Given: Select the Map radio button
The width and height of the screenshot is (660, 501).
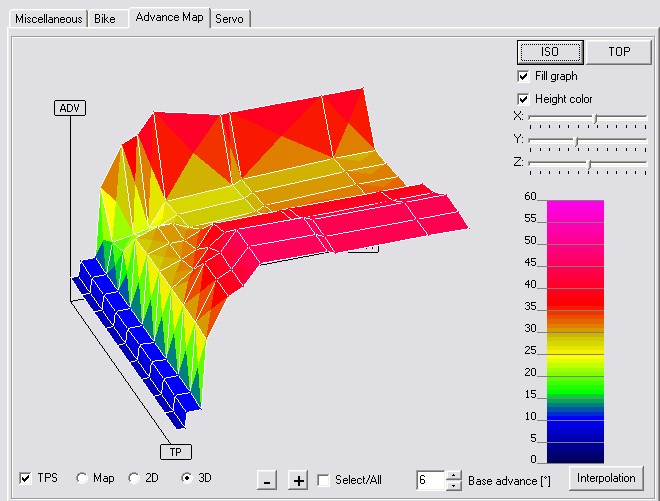Looking at the screenshot, I should tap(82, 478).
